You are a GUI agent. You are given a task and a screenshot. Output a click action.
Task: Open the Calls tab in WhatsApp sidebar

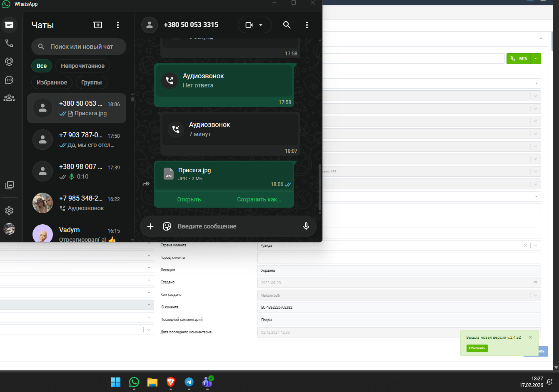coord(9,43)
